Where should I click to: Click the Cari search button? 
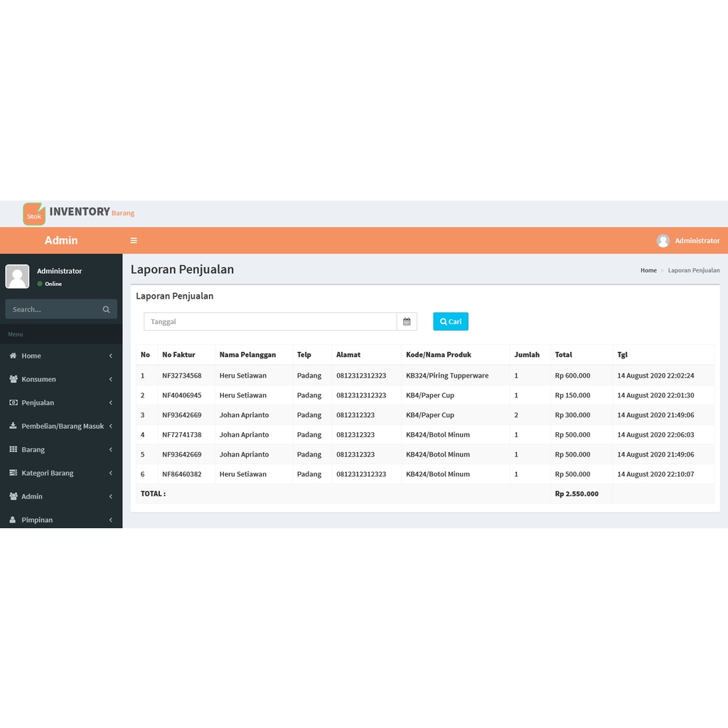point(450,321)
